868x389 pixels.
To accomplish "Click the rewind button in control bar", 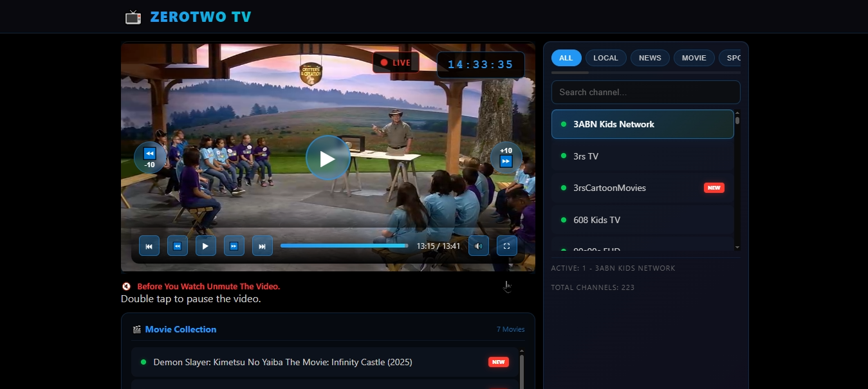I will coord(178,246).
